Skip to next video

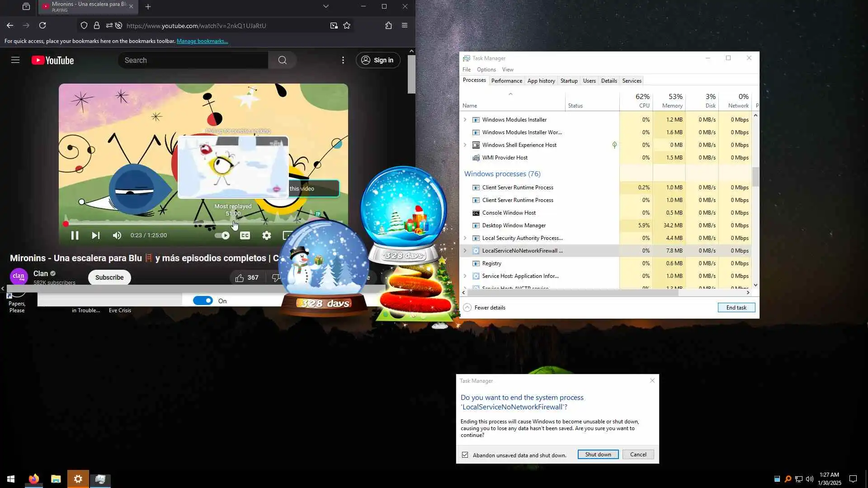(95, 235)
